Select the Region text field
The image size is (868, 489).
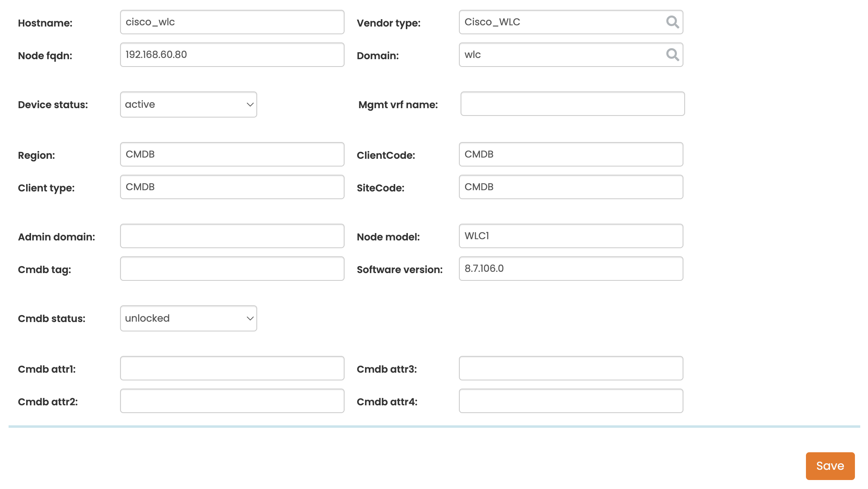click(x=232, y=154)
